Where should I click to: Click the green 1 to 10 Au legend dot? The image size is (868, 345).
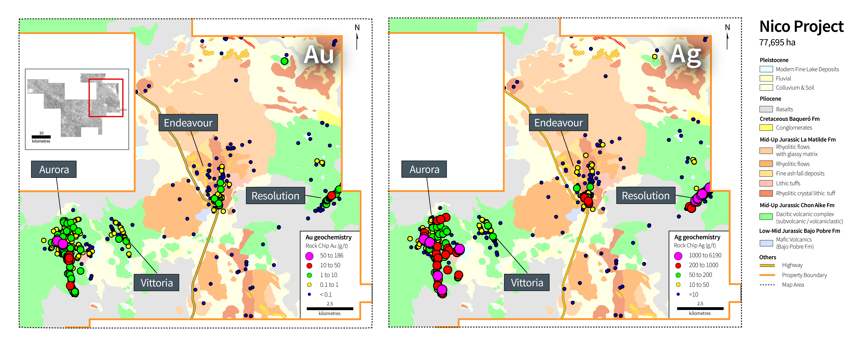(309, 275)
